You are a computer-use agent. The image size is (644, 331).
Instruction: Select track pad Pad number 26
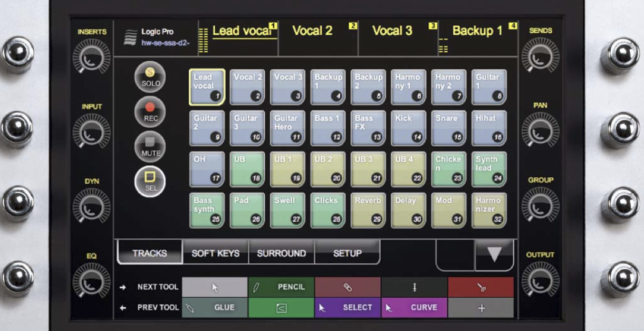247,211
